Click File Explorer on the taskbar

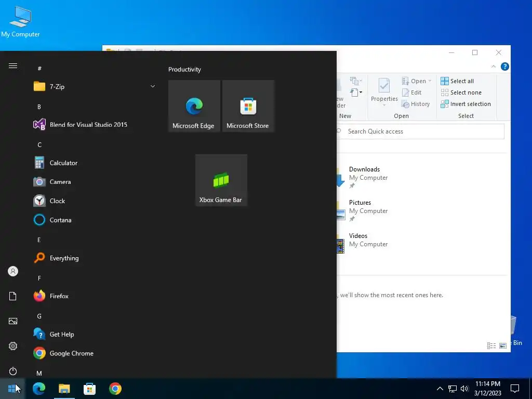point(64,389)
